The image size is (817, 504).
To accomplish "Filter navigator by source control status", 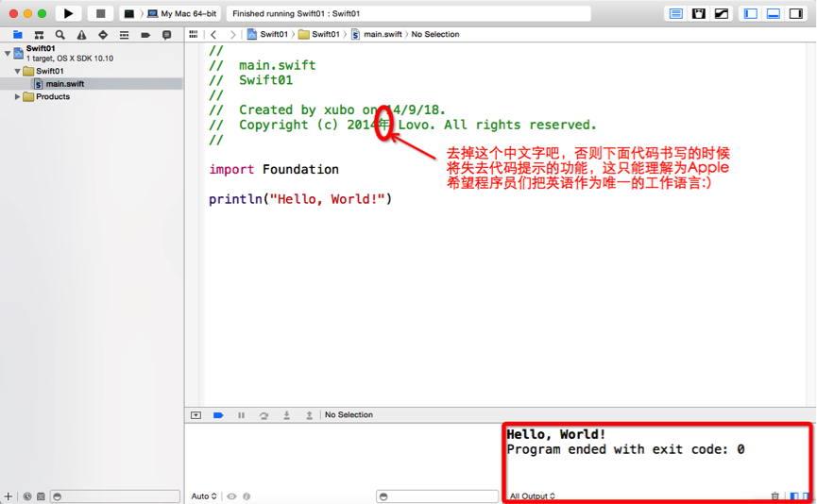I will click(x=41, y=496).
